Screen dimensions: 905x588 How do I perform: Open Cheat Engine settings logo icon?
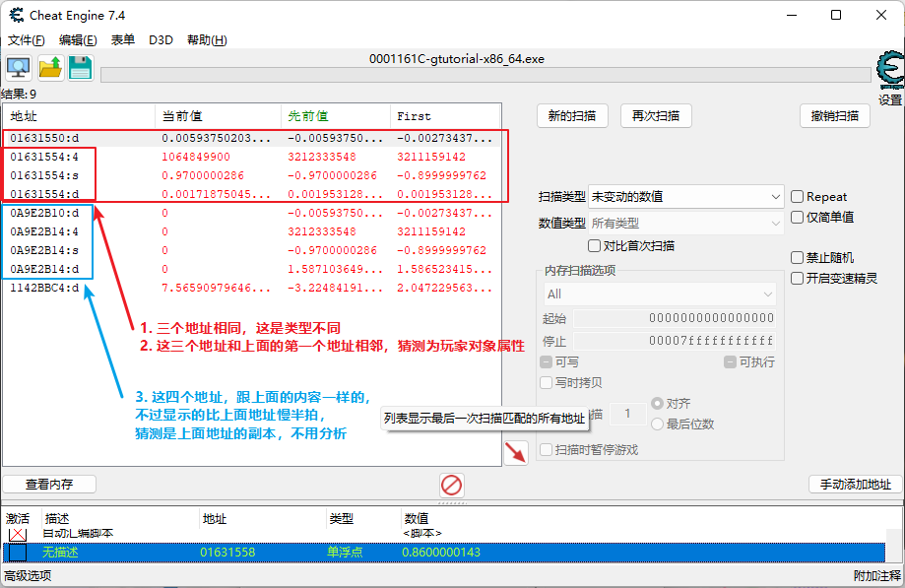tap(890, 70)
